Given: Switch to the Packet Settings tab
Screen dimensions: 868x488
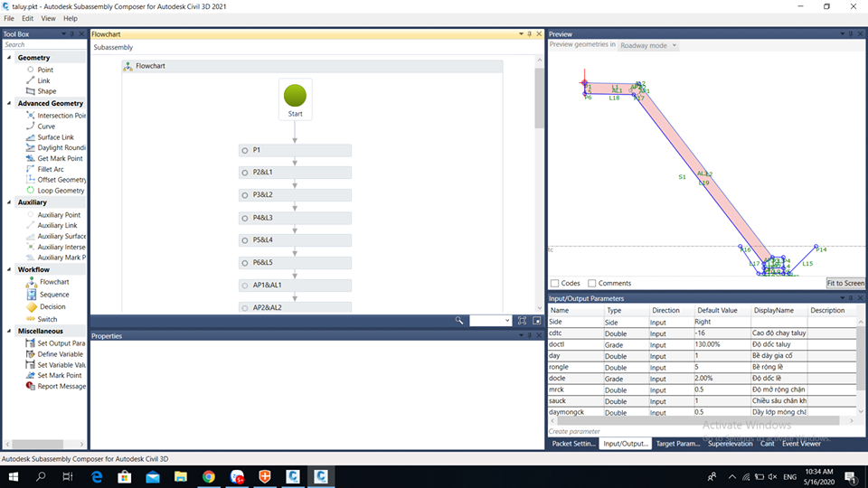Looking at the screenshot, I should pyautogui.click(x=573, y=443).
